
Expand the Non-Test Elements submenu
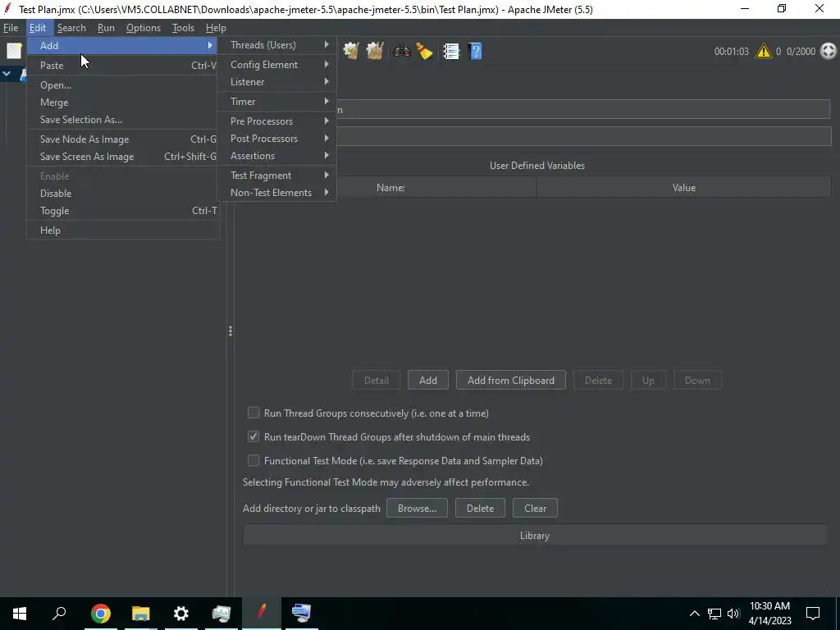(x=276, y=193)
